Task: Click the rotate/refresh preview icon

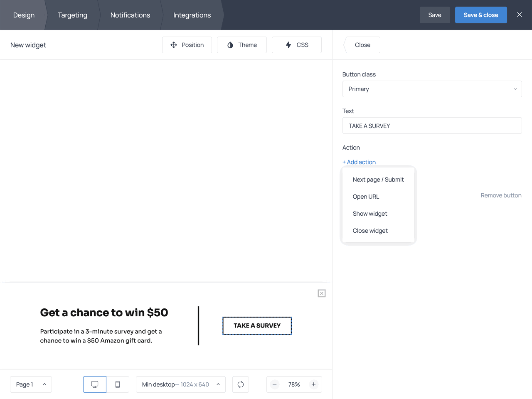Action: [240, 384]
